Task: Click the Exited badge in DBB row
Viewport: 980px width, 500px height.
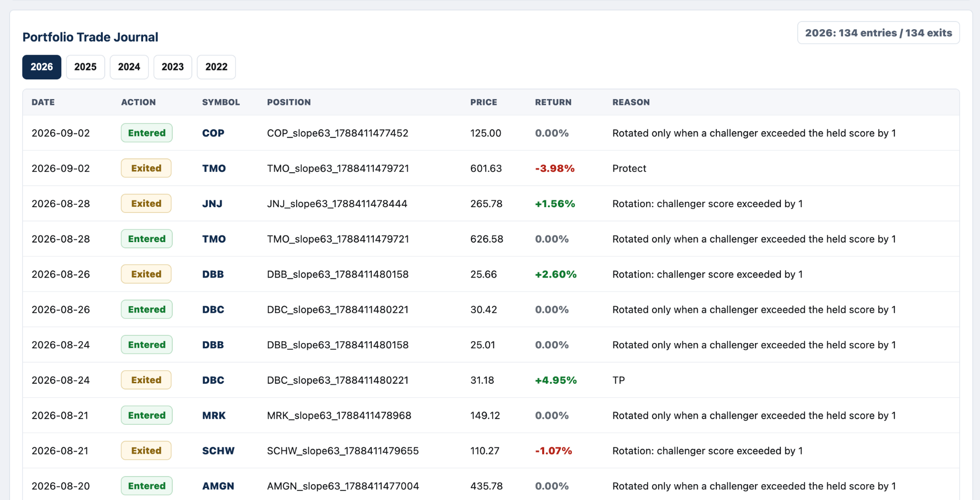Action: (146, 274)
